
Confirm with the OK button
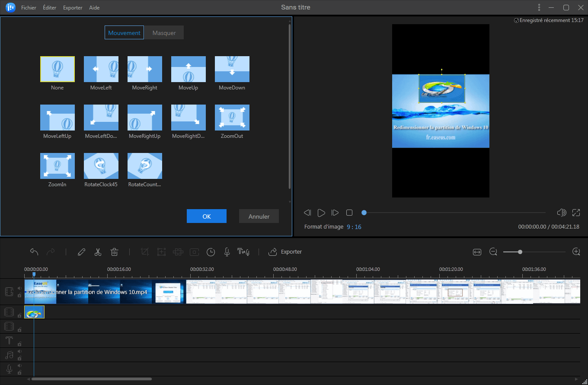pos(207,216)
